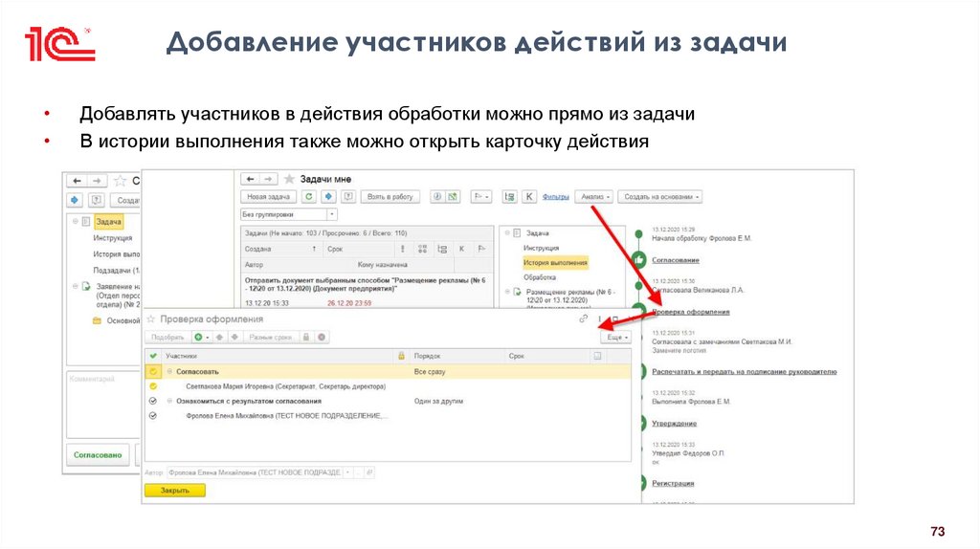Screen dimensions: 980x549
Task: Click the K toolbar button
Action: point(528,197)
